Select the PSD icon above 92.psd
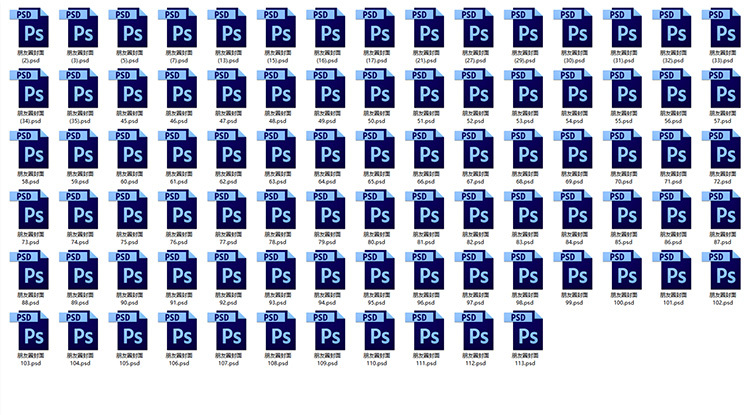The width and height of the screenshot is (750, 415). point(227,270)
